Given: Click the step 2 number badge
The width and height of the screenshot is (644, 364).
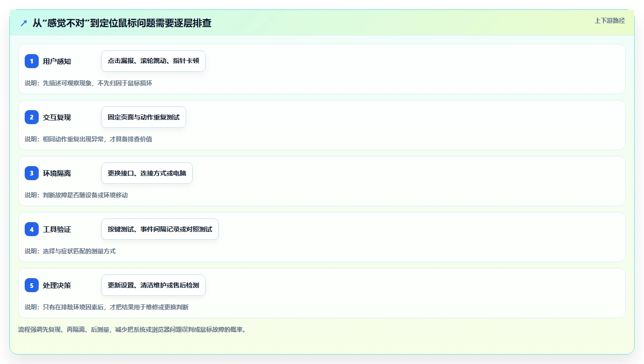Looking at the screenshot, I should (32, 117).
